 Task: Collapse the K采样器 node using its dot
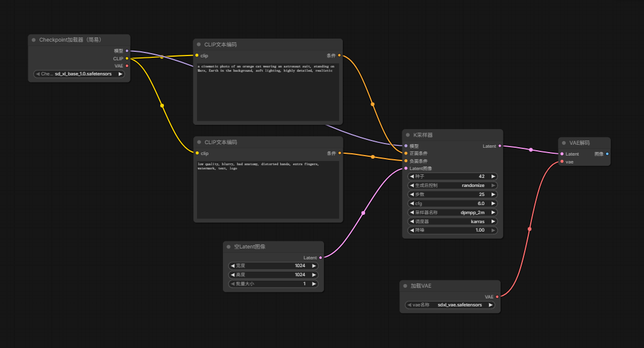pyautogui.click(x=408, y=135)
